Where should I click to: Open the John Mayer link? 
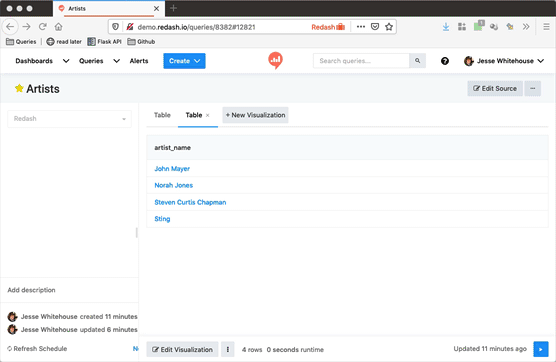click(172, 169)
